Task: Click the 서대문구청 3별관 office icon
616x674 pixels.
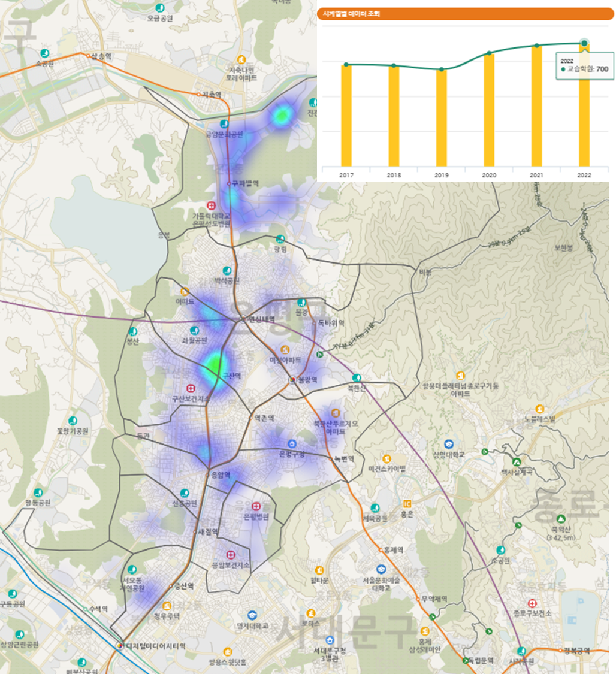Action: pos(330,641)
